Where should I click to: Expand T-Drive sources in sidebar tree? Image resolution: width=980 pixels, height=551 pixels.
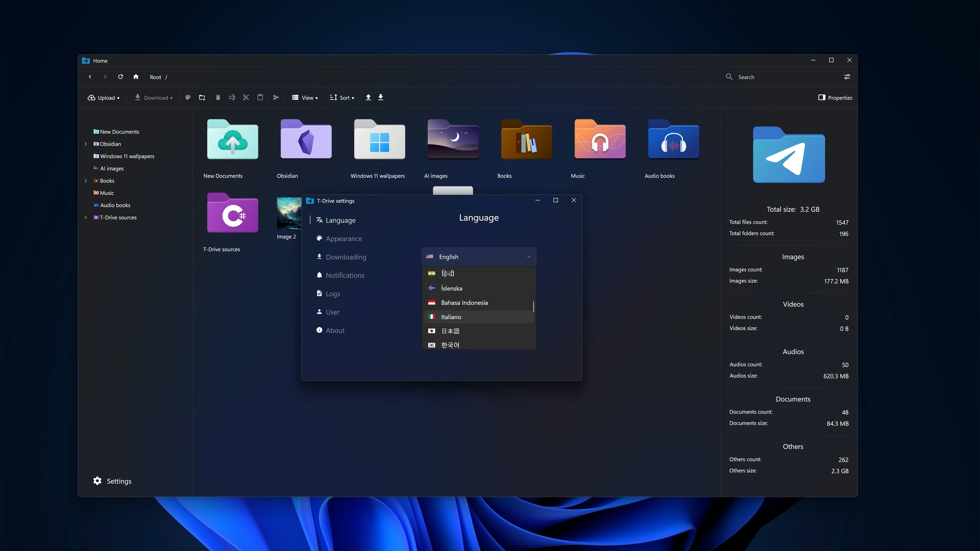(85, 218)
